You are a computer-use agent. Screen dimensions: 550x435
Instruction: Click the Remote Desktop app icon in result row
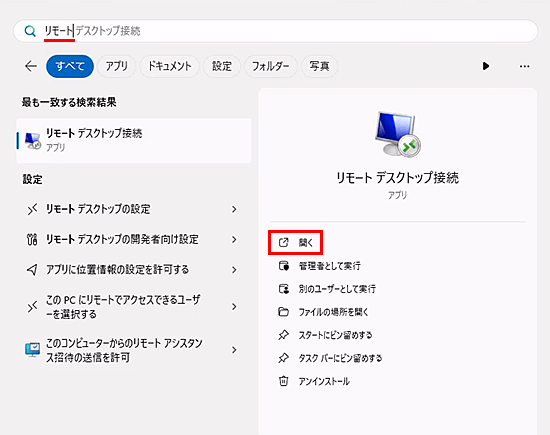(x=33, y=141)
